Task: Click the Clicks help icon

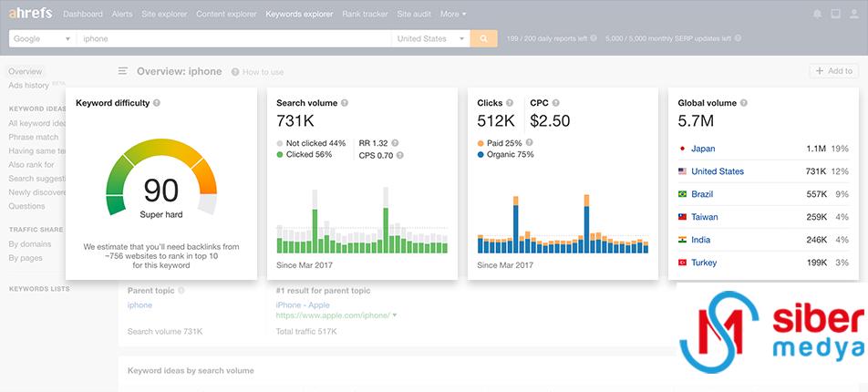Action: [x=510, y=103]
